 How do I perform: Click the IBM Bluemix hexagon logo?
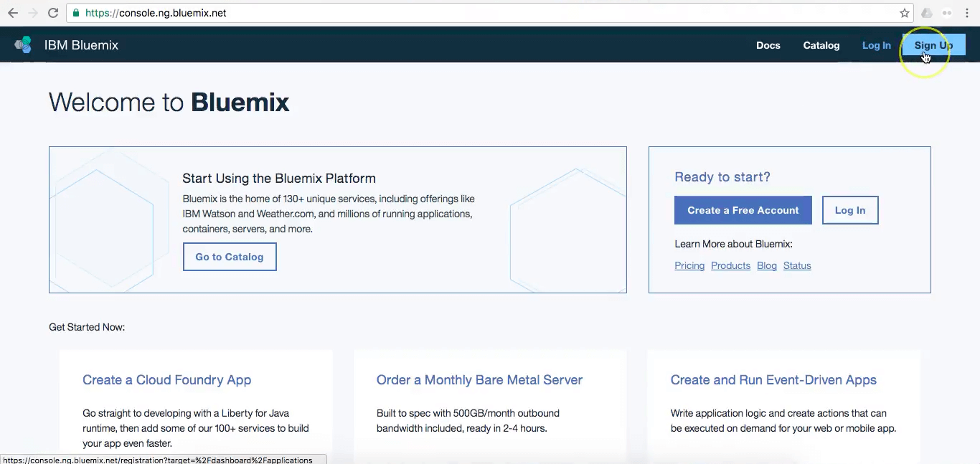pos(22,44)
